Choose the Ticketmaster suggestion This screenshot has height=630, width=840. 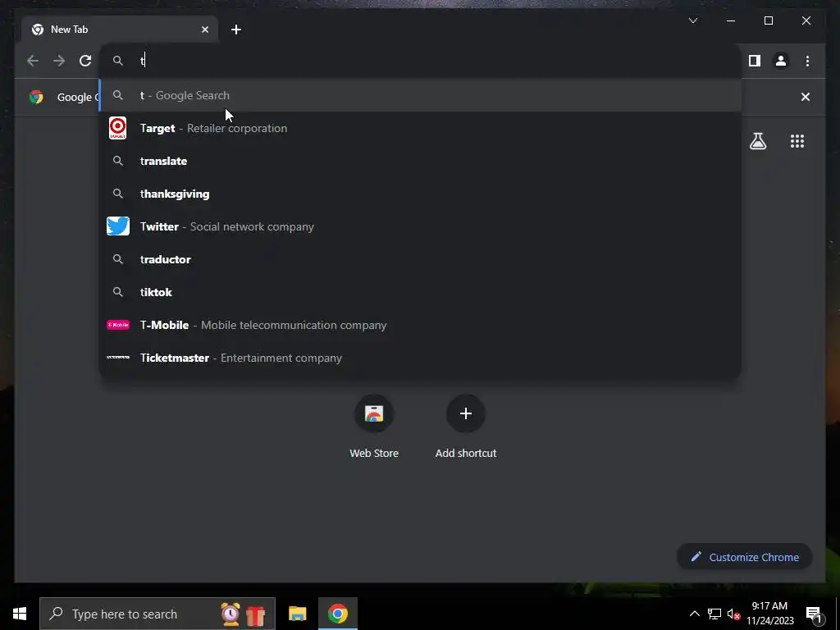(421, 358)
